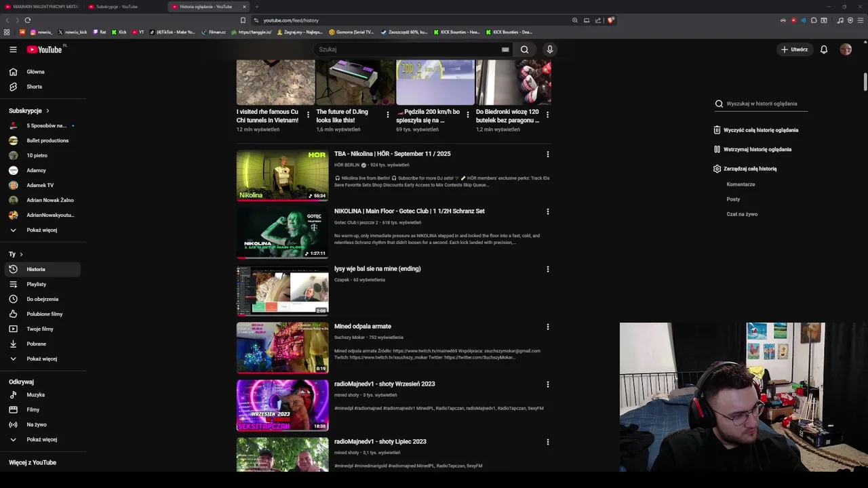Play NIKOLINA Gotec Club thumbnail
The width and height of the screenshot is (868, 488).
[x=282, y=233]
